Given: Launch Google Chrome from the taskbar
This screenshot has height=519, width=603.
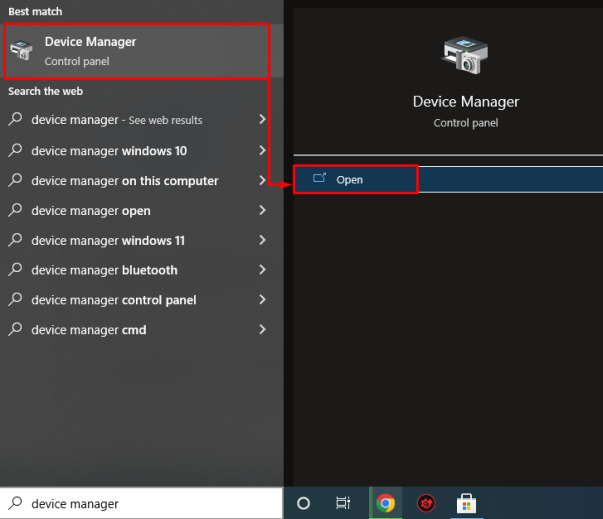Looking at the screenshot, I should coord(385,503).
